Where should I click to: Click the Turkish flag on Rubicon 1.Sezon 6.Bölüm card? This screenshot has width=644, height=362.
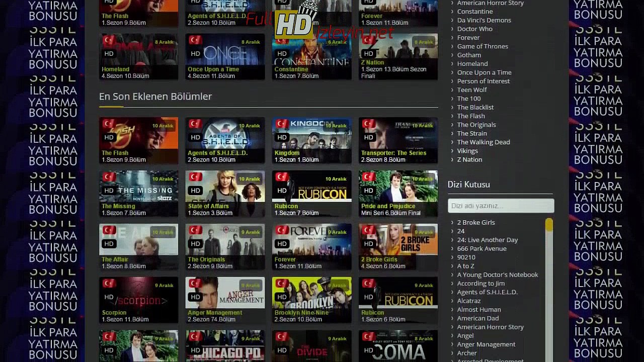pyautogui.click(x=368, y=284)
